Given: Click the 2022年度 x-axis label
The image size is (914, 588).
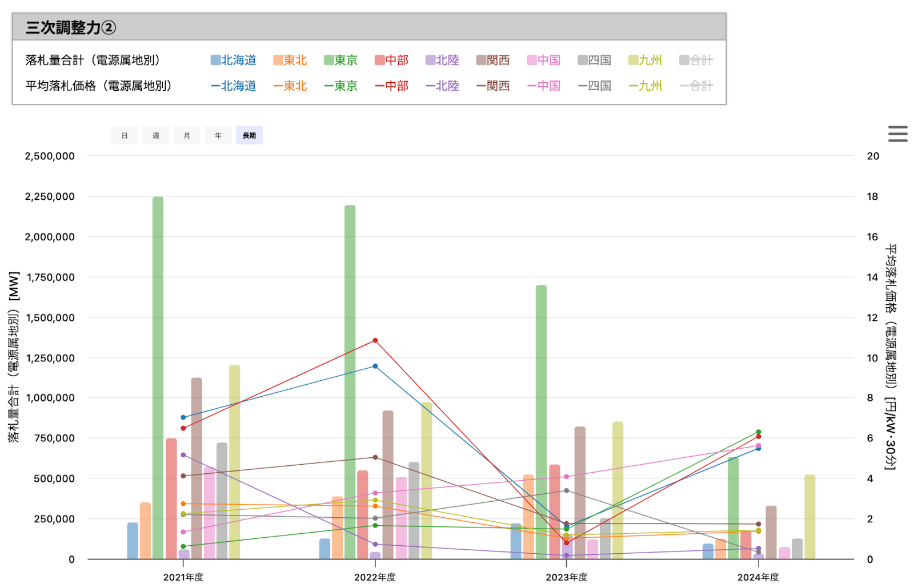Looking at the screenshot, I should pyautogui.click(x=375, y=577).
